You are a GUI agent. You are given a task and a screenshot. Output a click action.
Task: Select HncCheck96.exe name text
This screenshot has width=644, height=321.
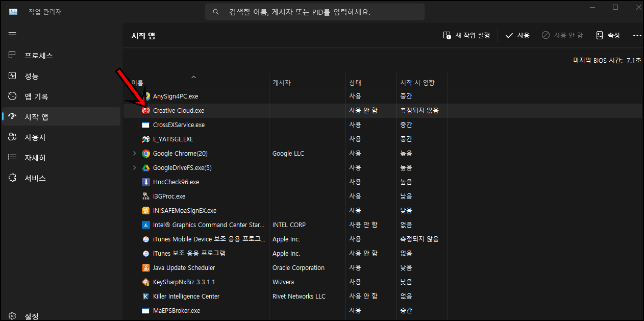click(176, 182)
